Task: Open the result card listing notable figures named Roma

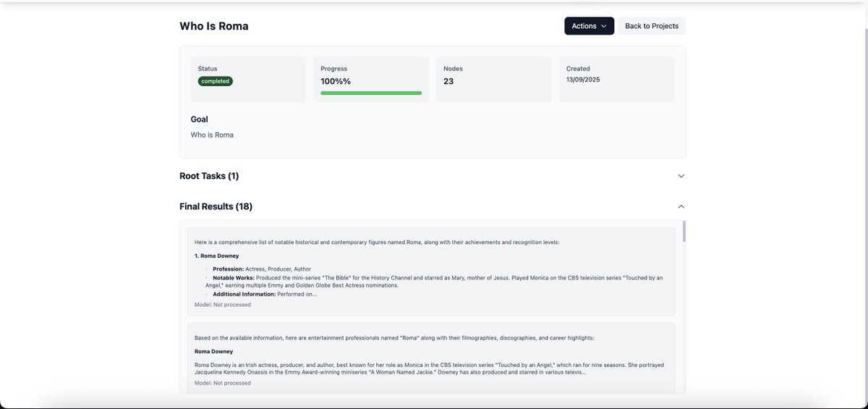Action: point(431,271)
